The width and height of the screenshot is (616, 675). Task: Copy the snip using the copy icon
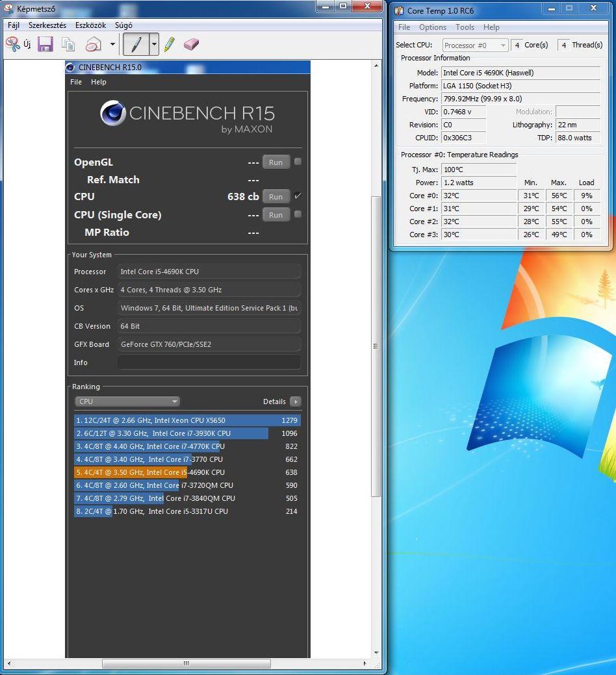click(x=68, y=44)
